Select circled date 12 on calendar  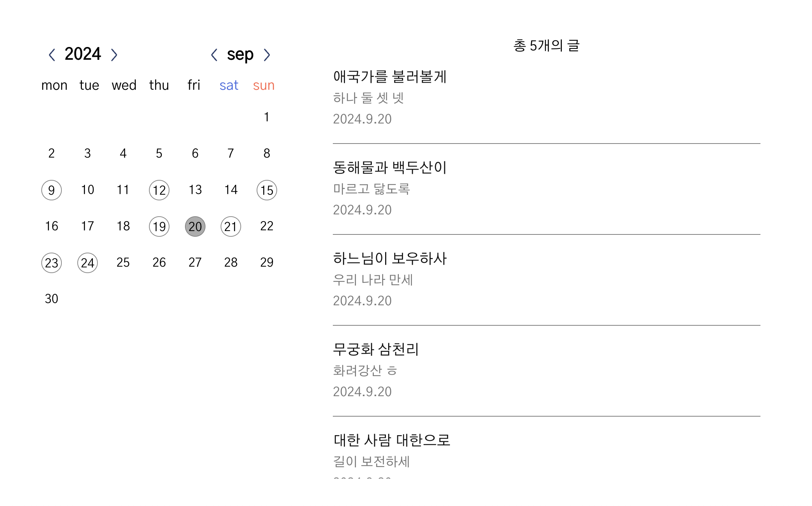(x=159, y=190)
